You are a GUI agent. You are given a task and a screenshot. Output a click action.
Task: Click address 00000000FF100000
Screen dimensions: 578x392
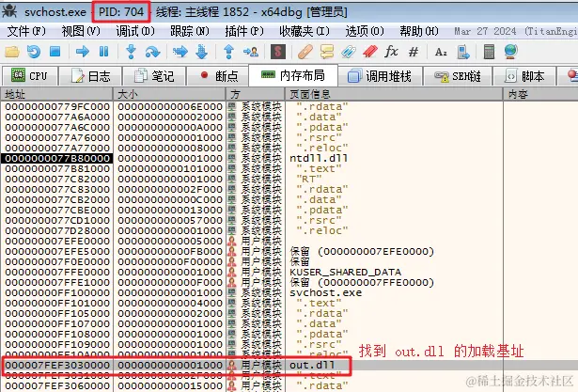(x=57, y=292)
